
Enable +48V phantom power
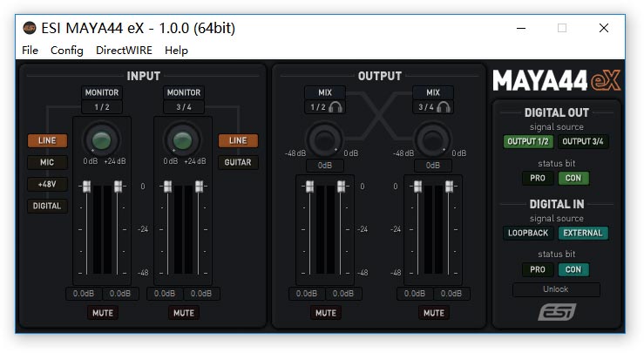[47, 184]
